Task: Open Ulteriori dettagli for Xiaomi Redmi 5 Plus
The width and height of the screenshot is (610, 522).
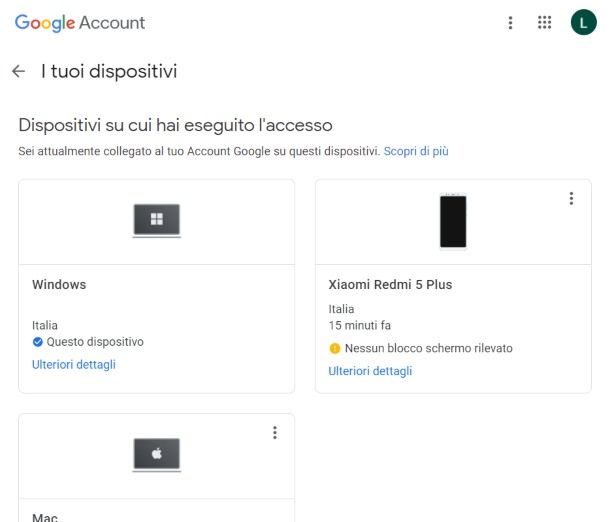Action: click(x=370, y=371)
